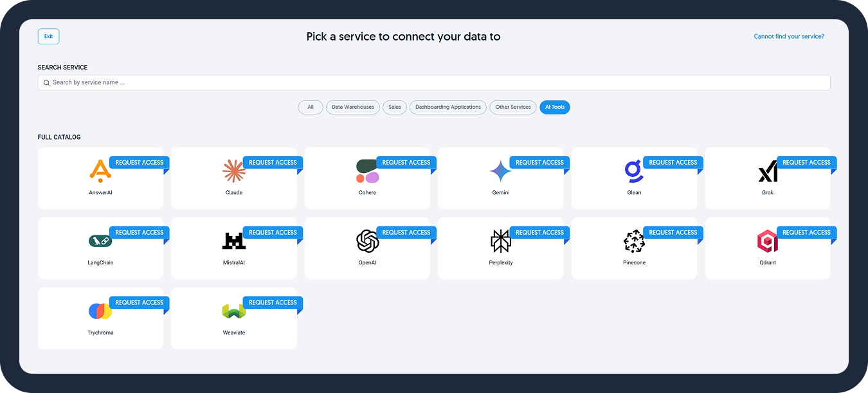Click the Perplexity logo icon
This screenshot has width=868, height=393.
500,241
